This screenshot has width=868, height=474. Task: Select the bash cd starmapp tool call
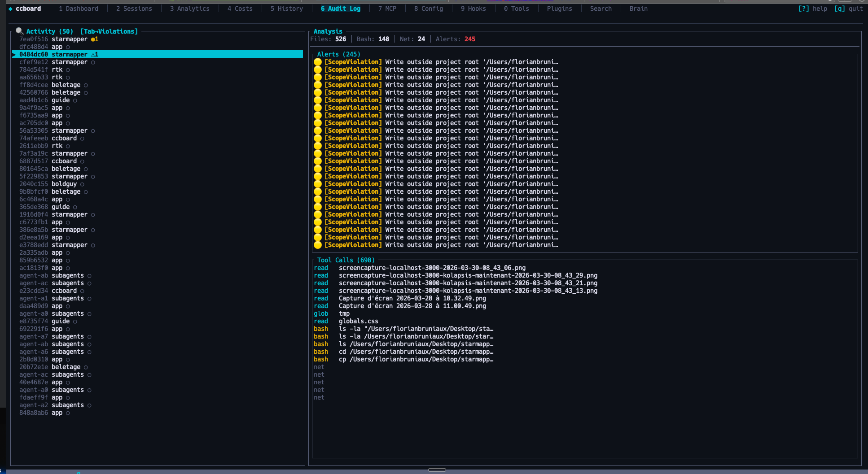tap(403, 352)
